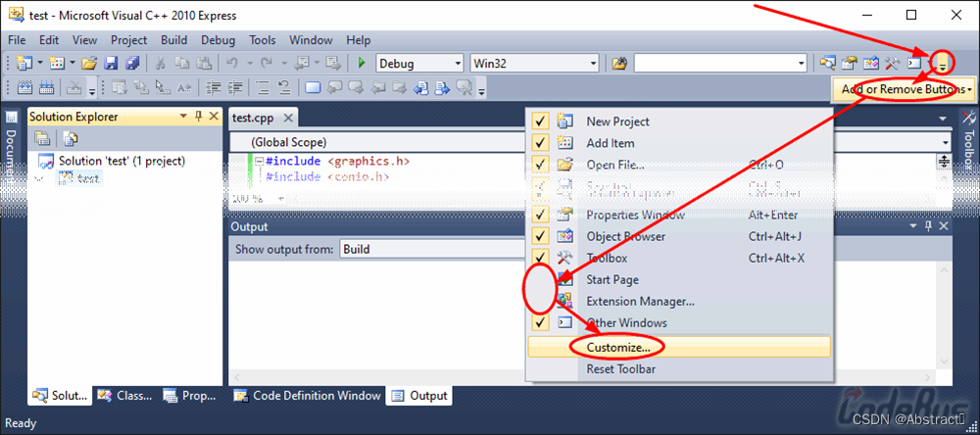The image size is (980, 435).
Task: Click the green Start Debugging arrow
Action: [x=362, y=64]
